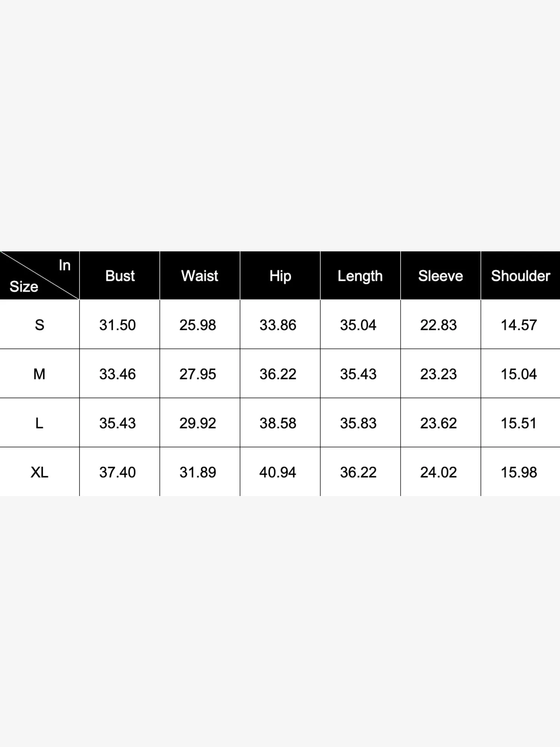
Task: Click the S bust value 31.50
Action: [118, 325]
